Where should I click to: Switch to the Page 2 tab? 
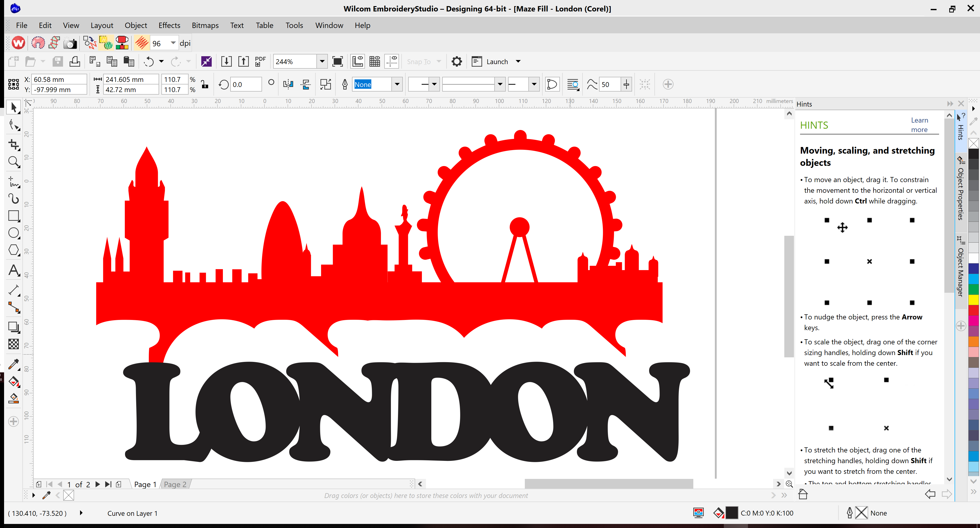(175, 484)
